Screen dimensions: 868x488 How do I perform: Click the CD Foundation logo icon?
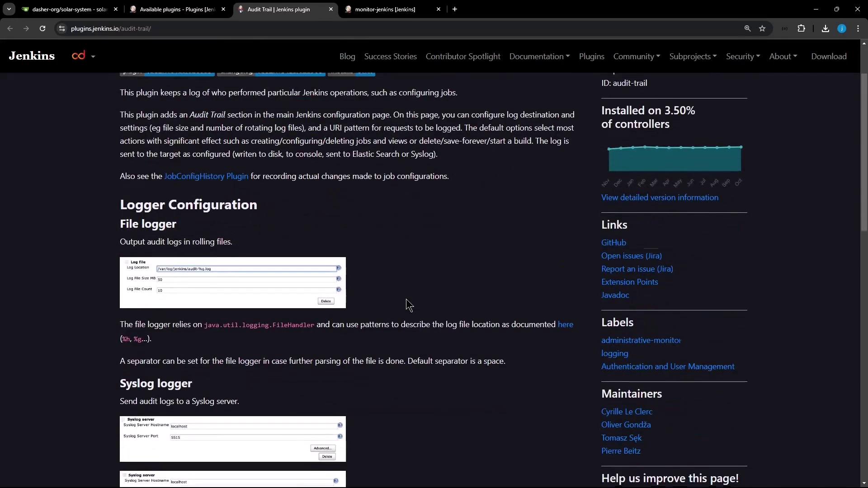click(79, 56)
